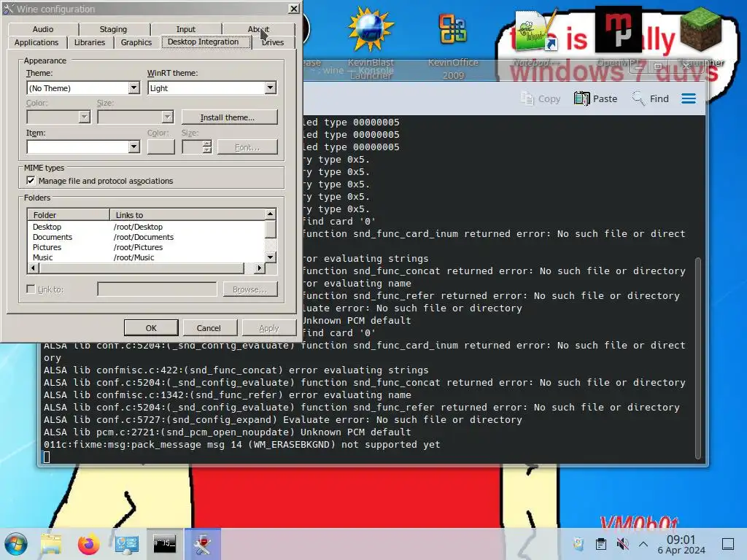The height and width of the screenshot is (560, 747).
Task: Switch to the About tab
Action: click(258, 29)
